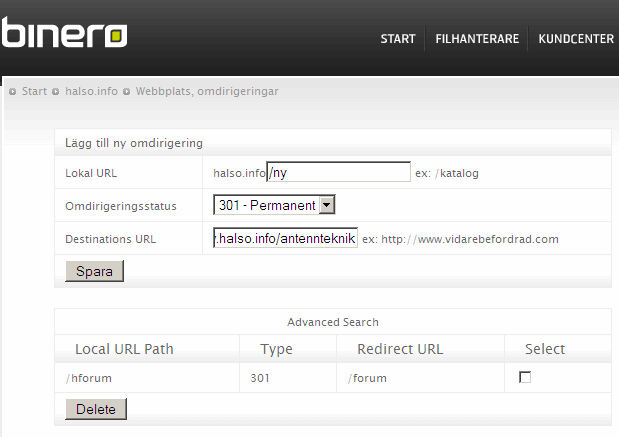619x437 pixels.
Task: Click the Lägg till ny omdirigering heading
Action: click(134, 143)
